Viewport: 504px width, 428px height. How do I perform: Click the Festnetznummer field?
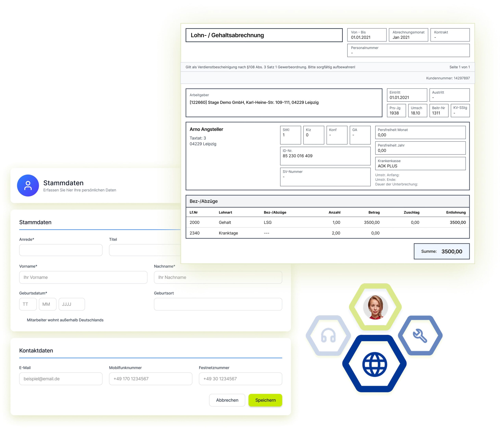point(241,379)
